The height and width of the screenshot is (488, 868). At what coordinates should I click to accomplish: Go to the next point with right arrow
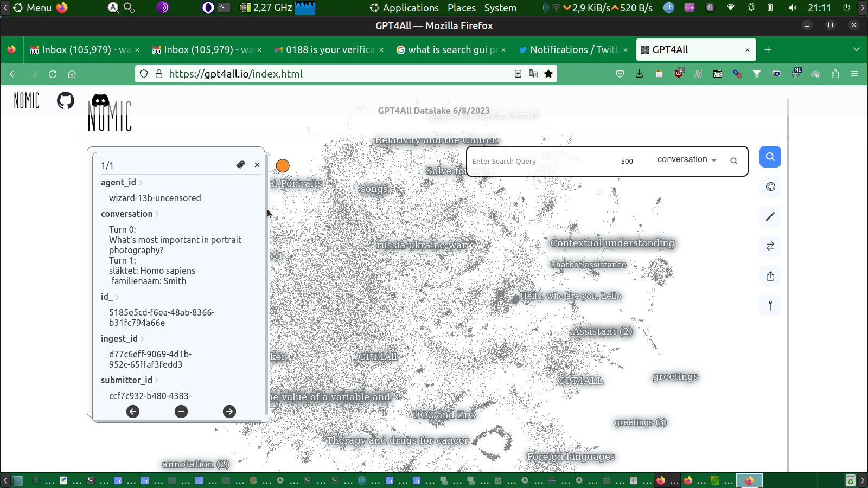coord(229,412)
